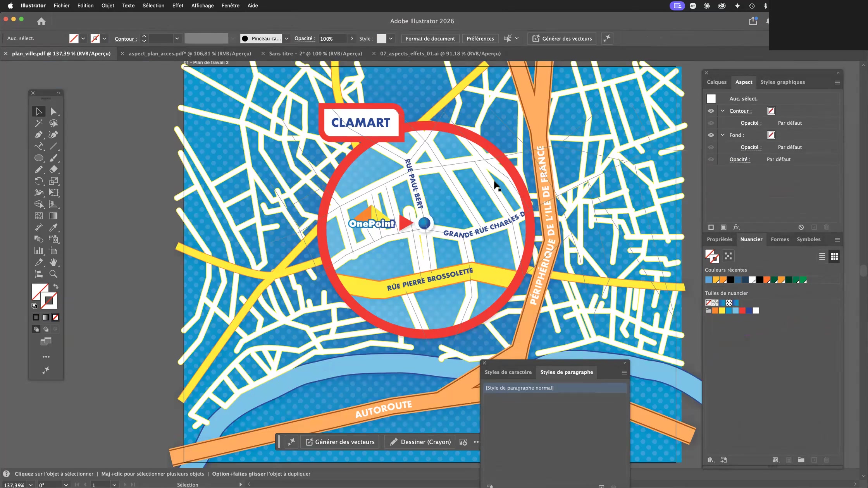868x488 pixels.
Task: Toggle visibility eye of Contour row
Action: [711, 111]
